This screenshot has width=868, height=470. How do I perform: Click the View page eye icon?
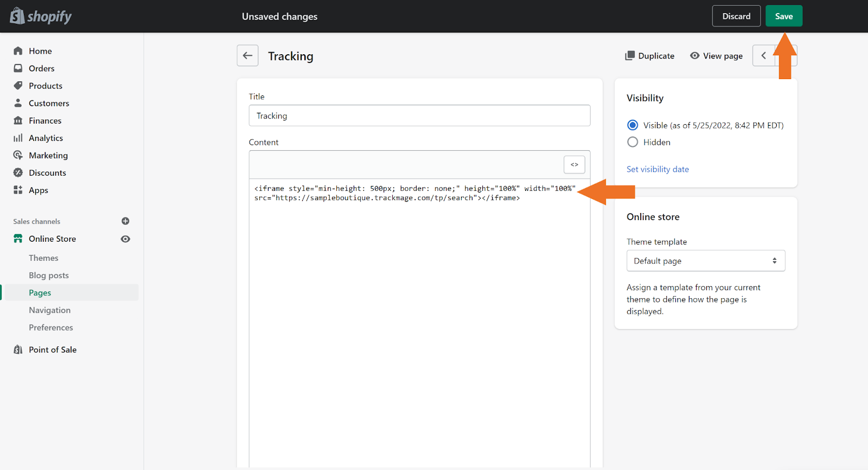coord(694,56)
